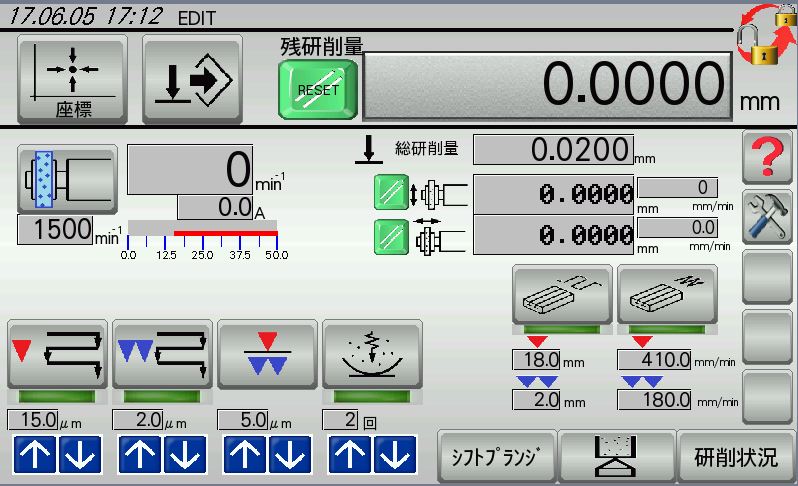Image resolution: width=798 pixels, height=486 pixels.
Task: Edit rough cross-feed pitch 18.0 mm
Action: click(536, 360)
